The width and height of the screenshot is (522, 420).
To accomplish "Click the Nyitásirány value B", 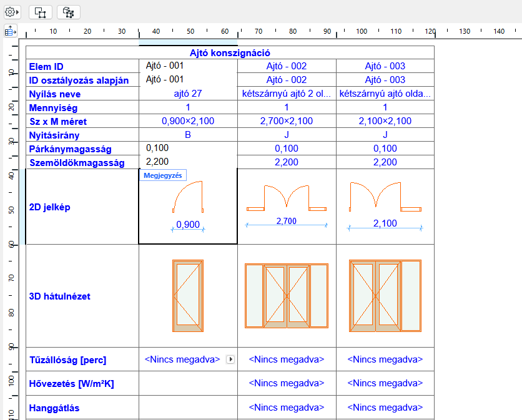I will [187, 135].
